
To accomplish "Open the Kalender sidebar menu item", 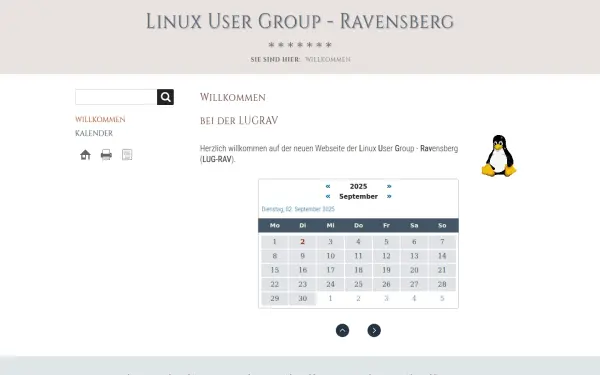I will 94,133.
